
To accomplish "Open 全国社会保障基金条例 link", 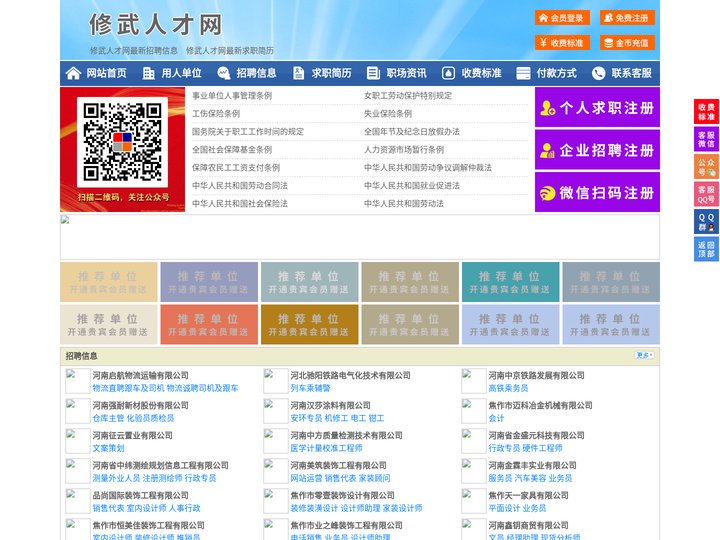I will coord(232,149).
